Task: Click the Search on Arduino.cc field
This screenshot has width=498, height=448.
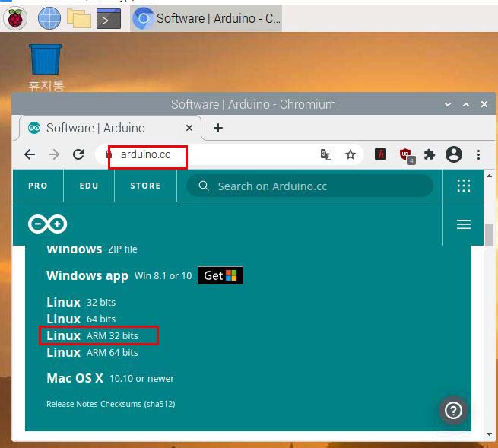Action: (x=309, y=186)
